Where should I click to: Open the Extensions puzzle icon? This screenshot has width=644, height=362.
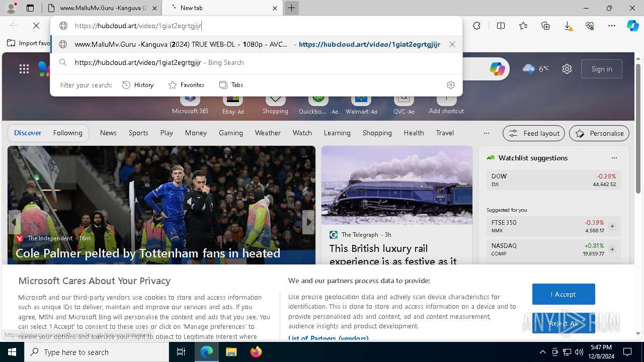477,26
